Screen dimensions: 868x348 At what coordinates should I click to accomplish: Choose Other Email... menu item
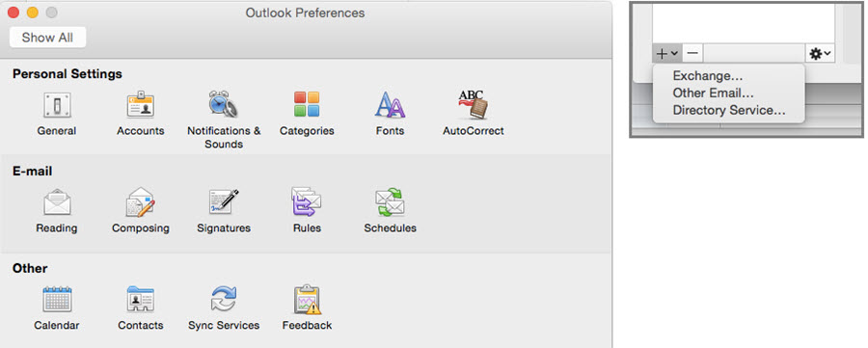tap(713, 93)
